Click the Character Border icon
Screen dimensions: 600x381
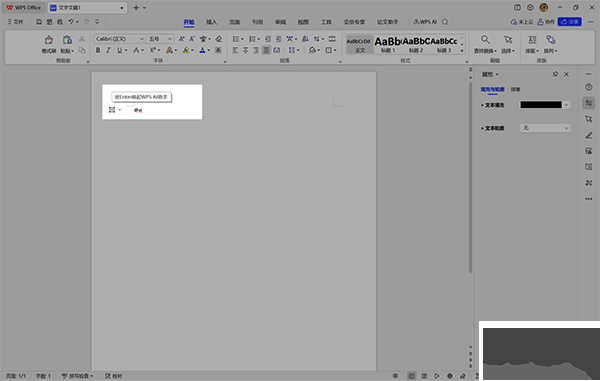pyautogui.click(x=218, y=50)
